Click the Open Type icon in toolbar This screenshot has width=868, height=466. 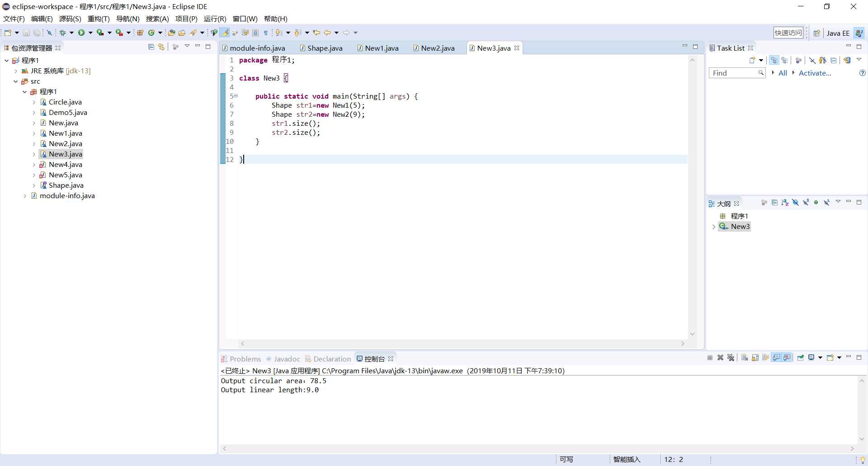[171, 33]
